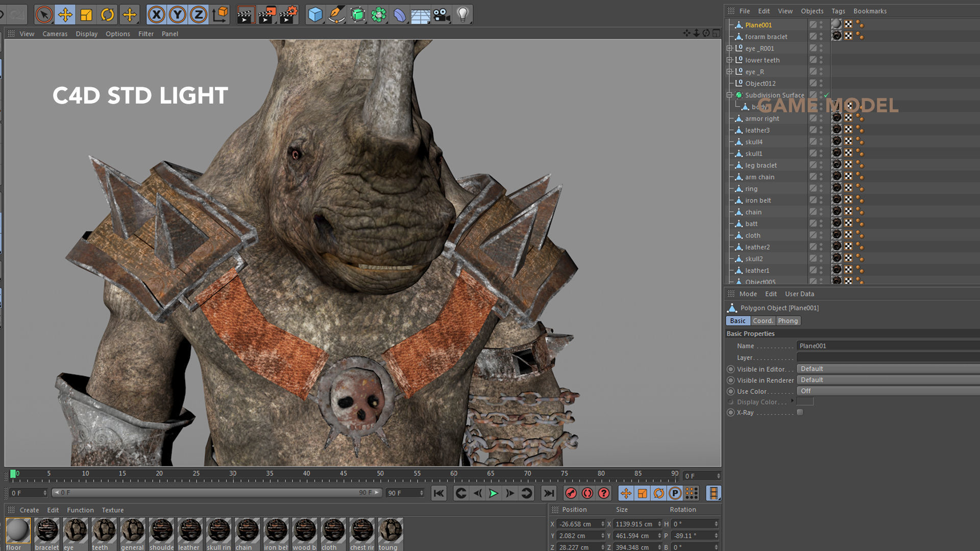Click the Position X value field

[578, 524]
